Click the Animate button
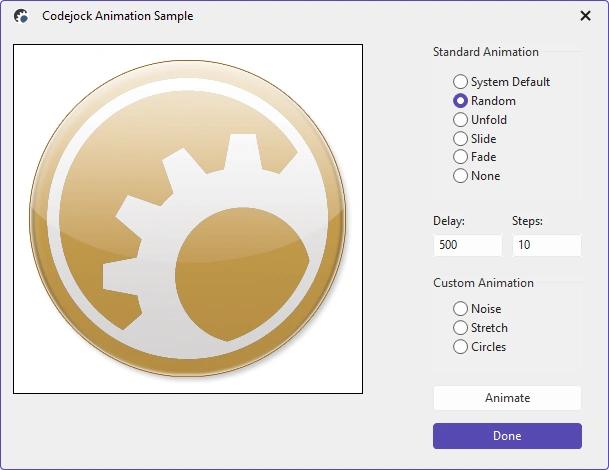Screen dimensions: 609x470 click(x=507, y=398)
